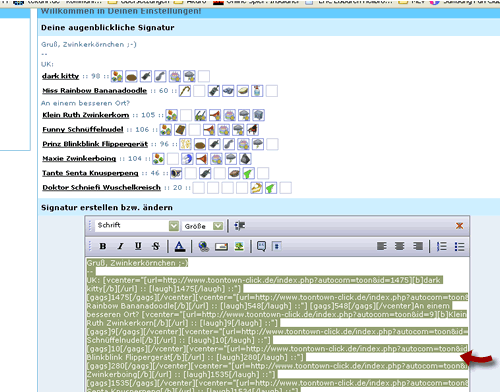Click the Underline formatting icon
This screenshot has height=392, width=500.
point(138,246)
